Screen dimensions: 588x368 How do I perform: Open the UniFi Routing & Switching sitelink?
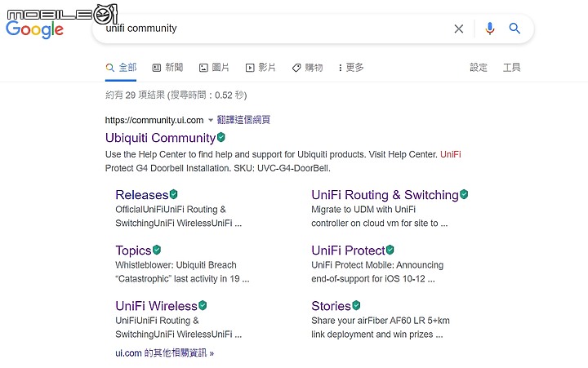click(385, 195)
